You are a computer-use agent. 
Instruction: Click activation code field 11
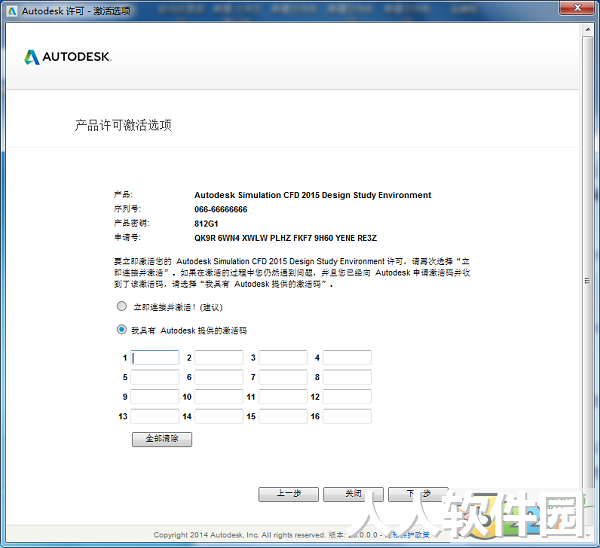click(283, 396)
